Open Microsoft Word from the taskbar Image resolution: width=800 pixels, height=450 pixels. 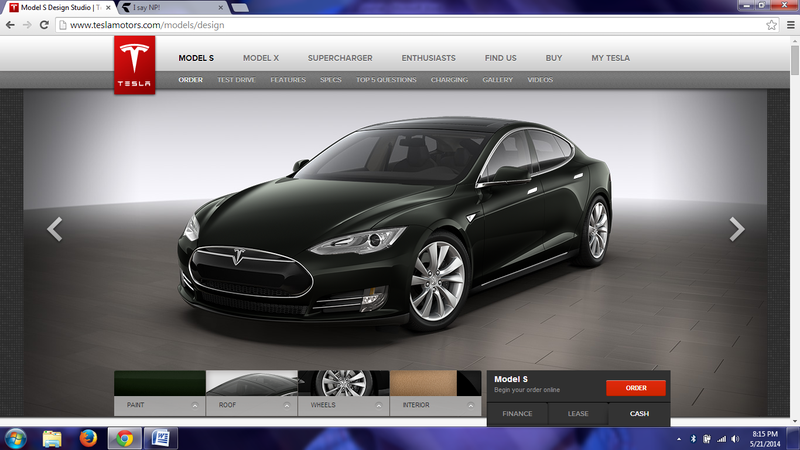click(x=161, y=438)
